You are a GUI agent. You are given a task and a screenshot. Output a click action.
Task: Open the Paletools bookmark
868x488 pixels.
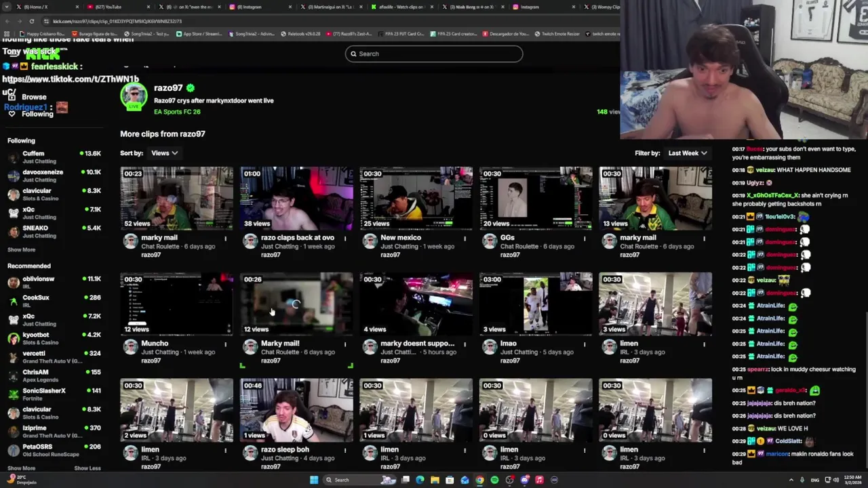300,34
